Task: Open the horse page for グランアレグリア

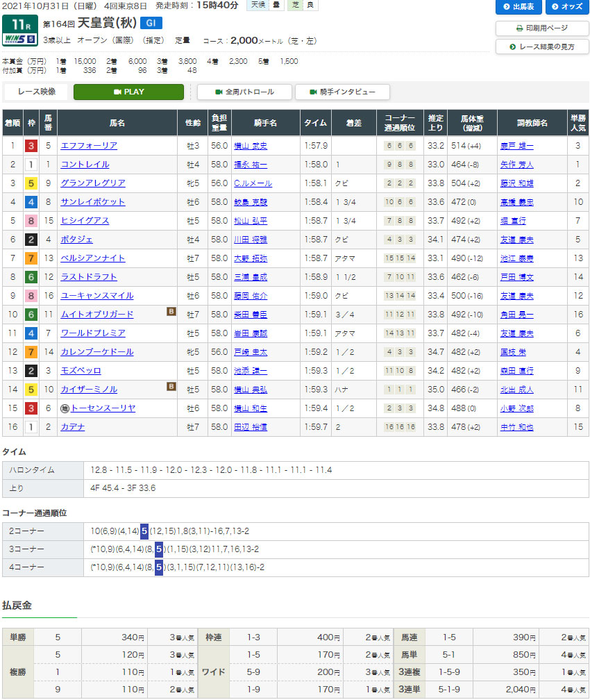Action: (x=93, y=183)
